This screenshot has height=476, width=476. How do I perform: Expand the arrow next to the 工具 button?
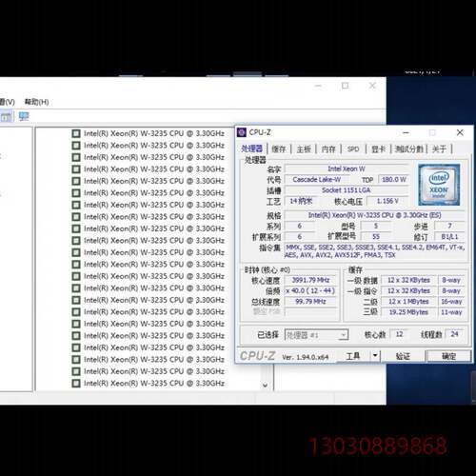(x=375, y=355)
